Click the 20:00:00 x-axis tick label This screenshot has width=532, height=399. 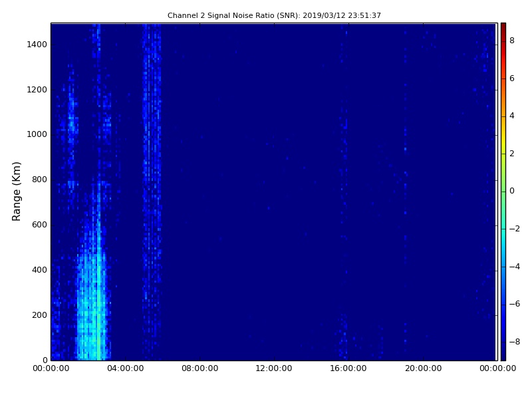(x=423, y=368)
